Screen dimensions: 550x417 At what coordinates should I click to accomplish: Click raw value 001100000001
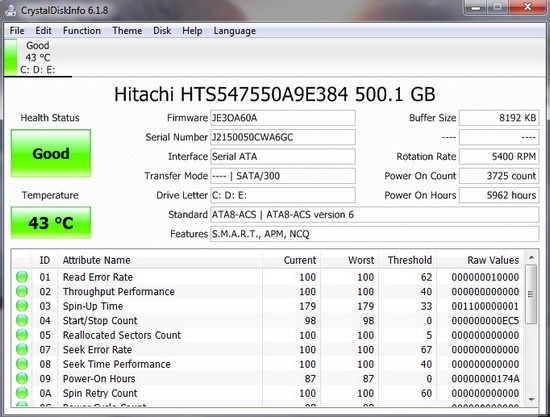[485, 306]
